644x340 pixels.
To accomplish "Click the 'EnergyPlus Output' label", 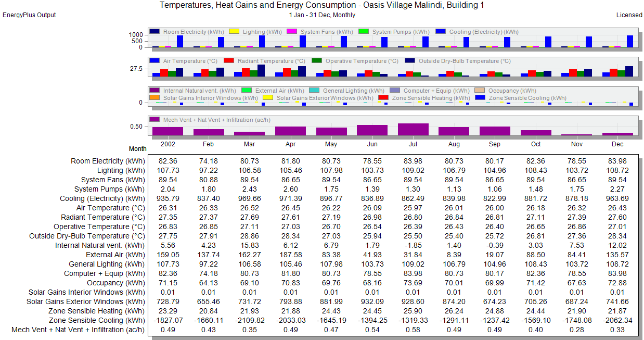I will click(29, 15).
